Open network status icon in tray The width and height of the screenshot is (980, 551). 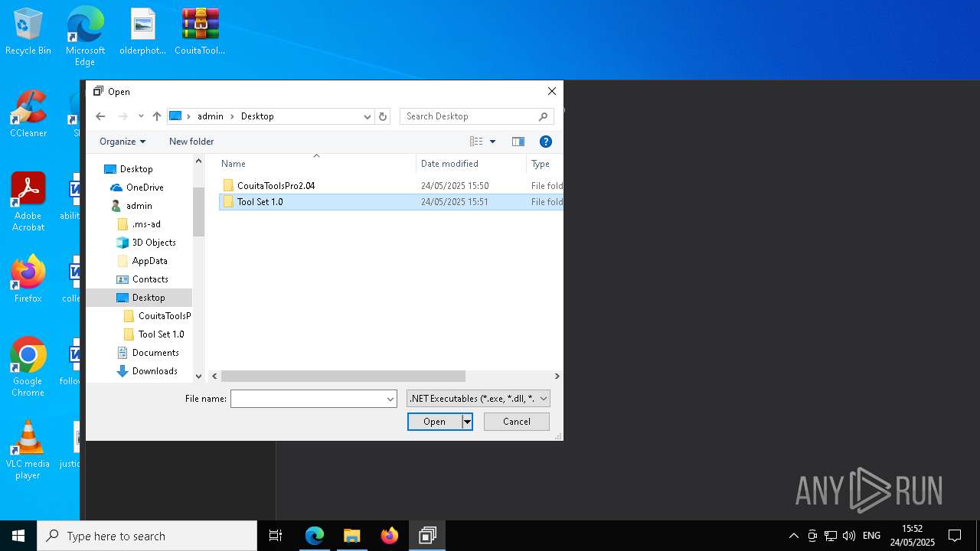coord(830,536)
